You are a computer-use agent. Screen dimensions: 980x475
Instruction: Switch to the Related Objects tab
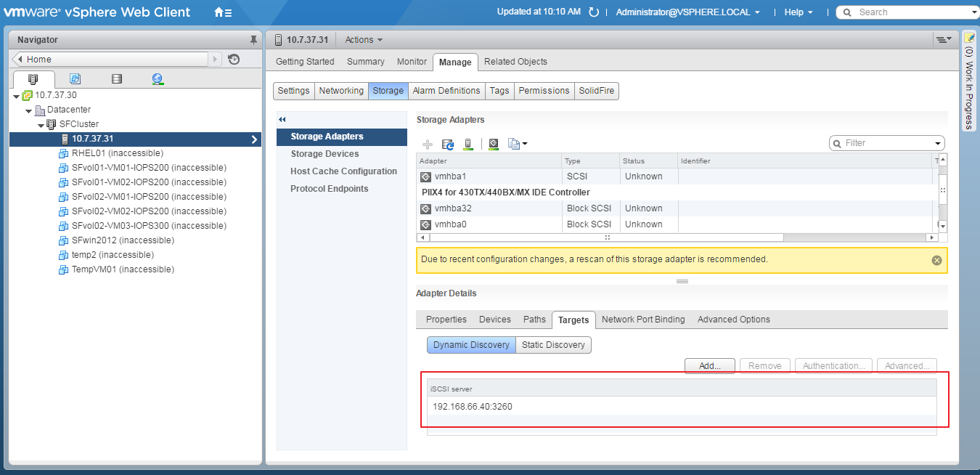pos(515,62)
